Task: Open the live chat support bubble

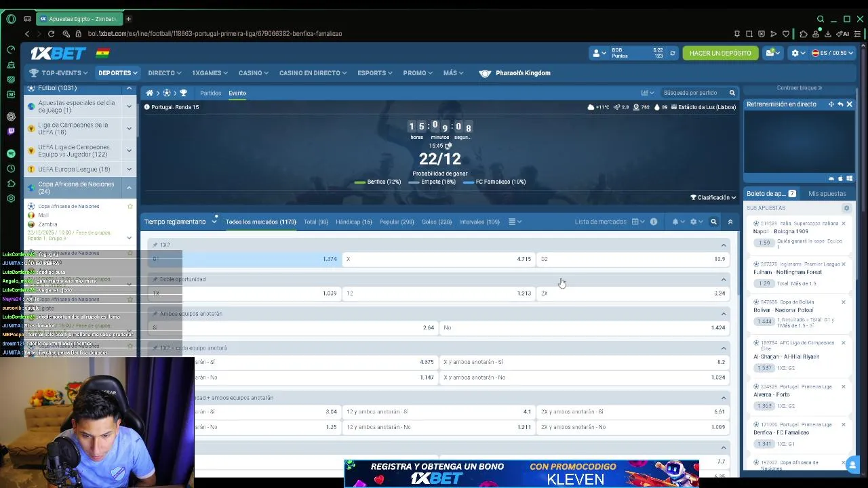Action: [x=853, y=465]
